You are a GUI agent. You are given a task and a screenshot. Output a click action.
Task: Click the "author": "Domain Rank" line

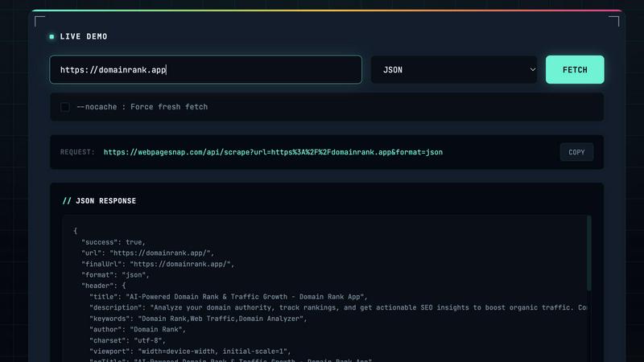138,330
